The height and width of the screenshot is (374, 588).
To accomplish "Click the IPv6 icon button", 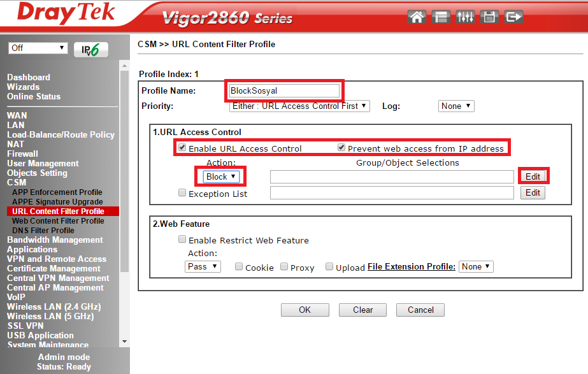I will pos(91,50).
